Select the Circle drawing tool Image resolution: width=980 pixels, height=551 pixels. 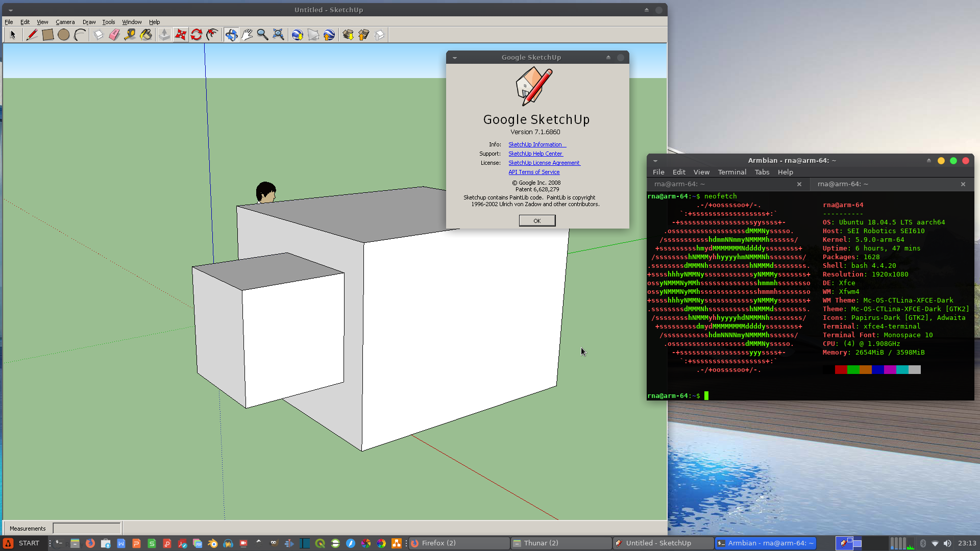coord(64,35)
